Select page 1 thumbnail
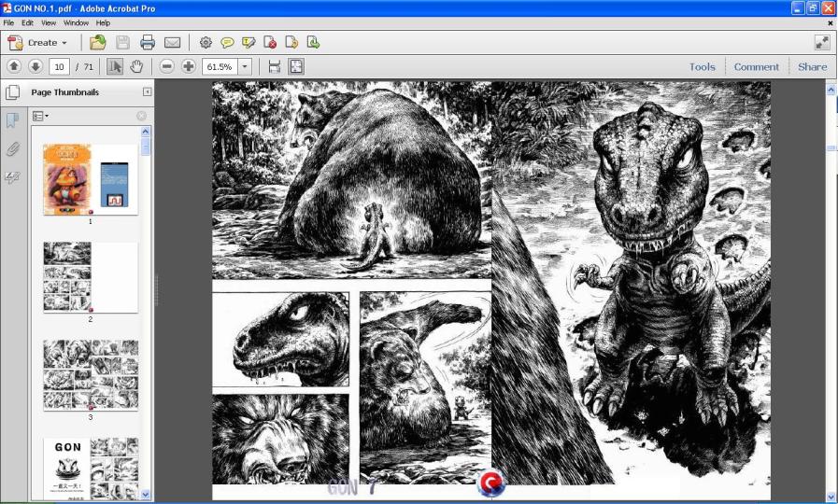Image resolution: width=838 pixels, height=504 pixels. (x=91, y=180)
